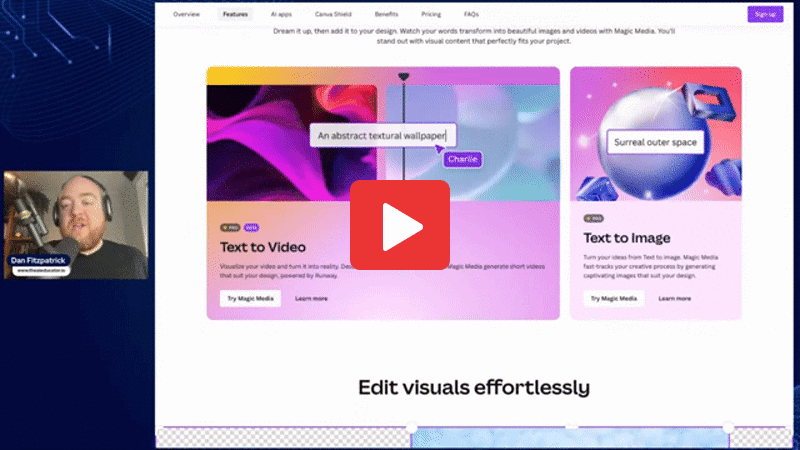Select the Text to Image heading
The image size is (800, 450).
[x=627, y=238]
